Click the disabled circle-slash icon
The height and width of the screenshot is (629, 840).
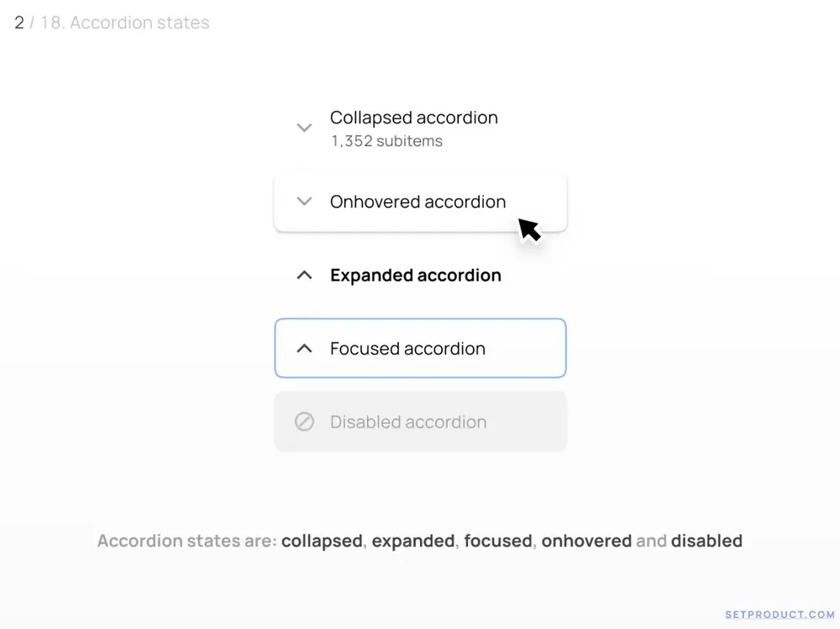304,422
